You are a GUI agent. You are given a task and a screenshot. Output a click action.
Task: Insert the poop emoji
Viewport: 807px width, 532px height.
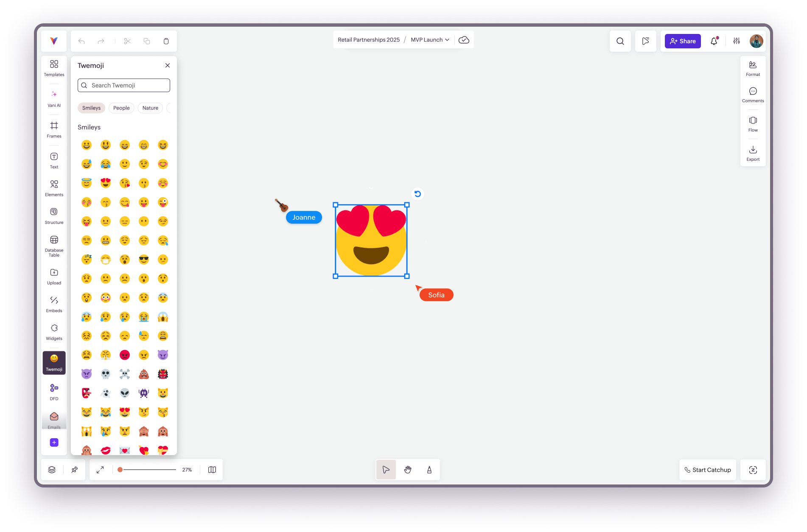[144, 374]
